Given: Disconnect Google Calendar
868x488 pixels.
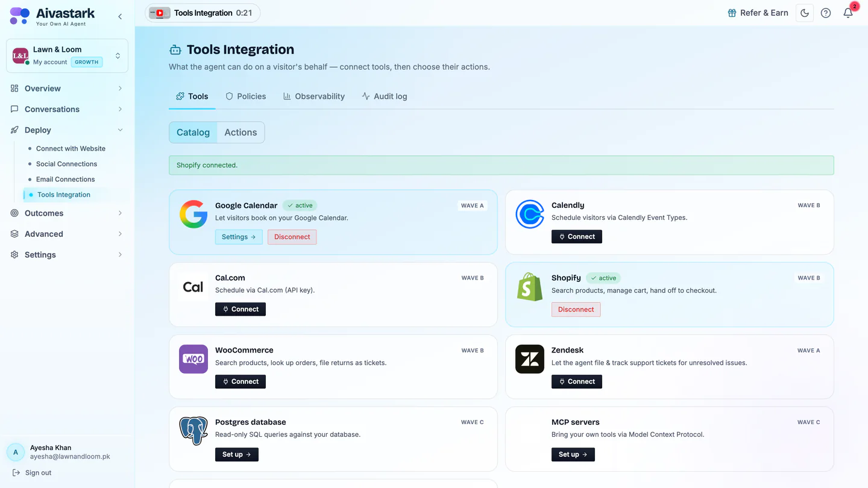Looking at the screenshot, I should (292, 237).
